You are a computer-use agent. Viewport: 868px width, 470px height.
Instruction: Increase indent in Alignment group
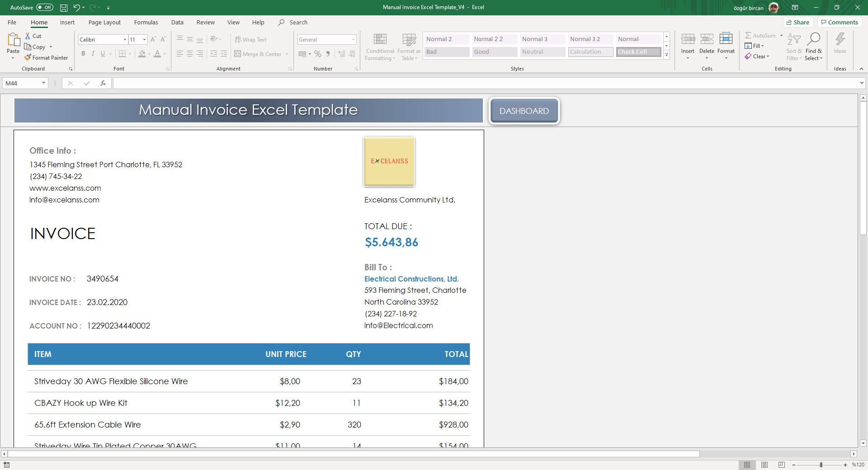tap(224, 54)
